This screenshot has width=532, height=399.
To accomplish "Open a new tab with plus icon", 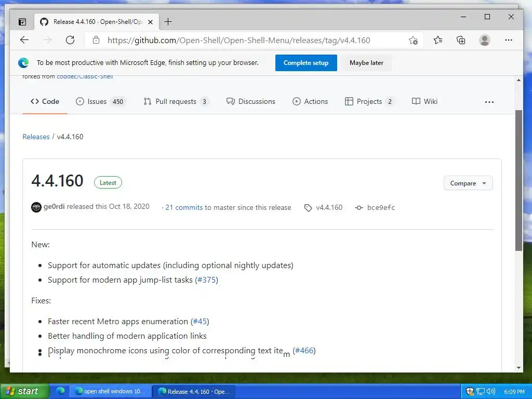I will click(x=168, y=22).
